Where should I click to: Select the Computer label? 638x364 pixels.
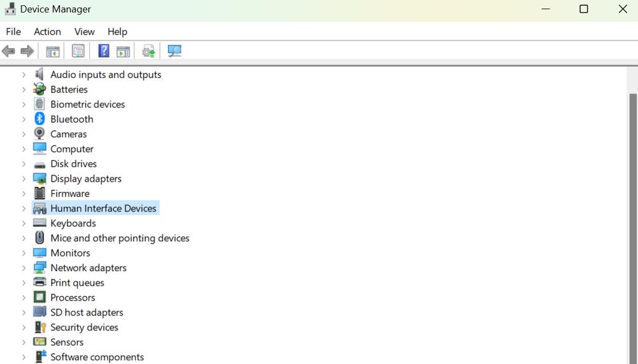pyautogui.click(x=72, y=149)
